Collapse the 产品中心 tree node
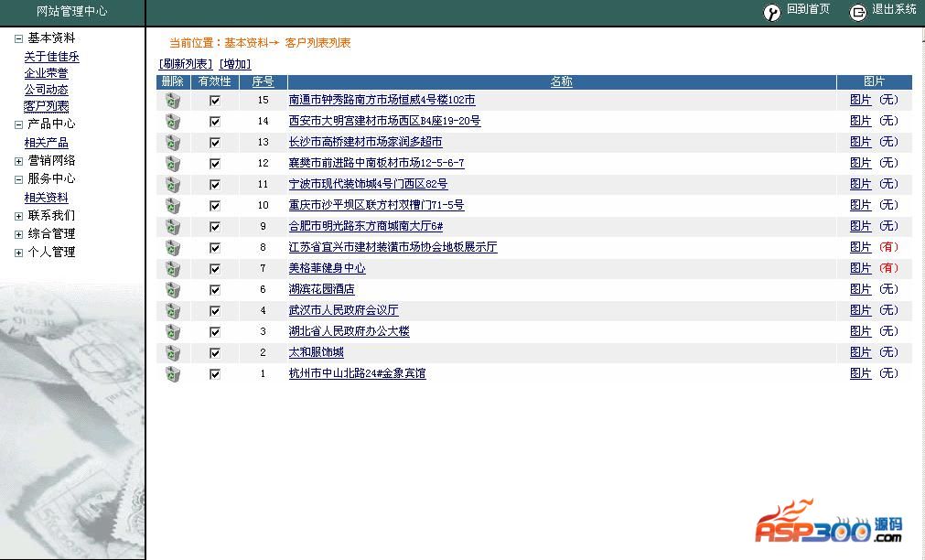Screen dimensions: 925x560 [x=18, y=124]
